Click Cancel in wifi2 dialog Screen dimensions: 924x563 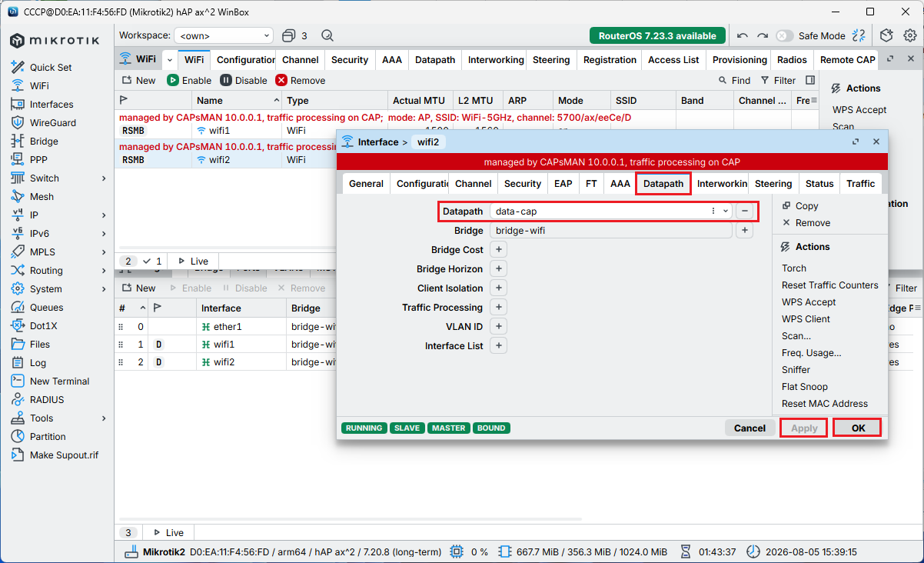point(750,428)
